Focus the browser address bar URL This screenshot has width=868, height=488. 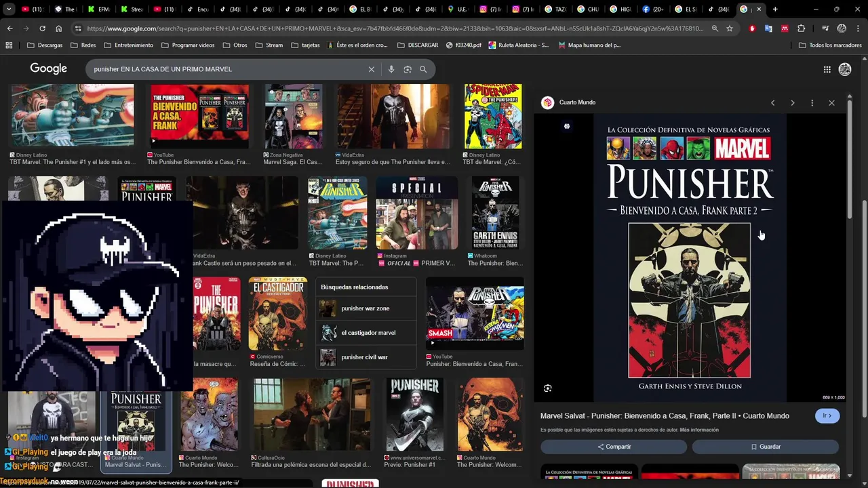pyautogui.click(x=396, y=28)
